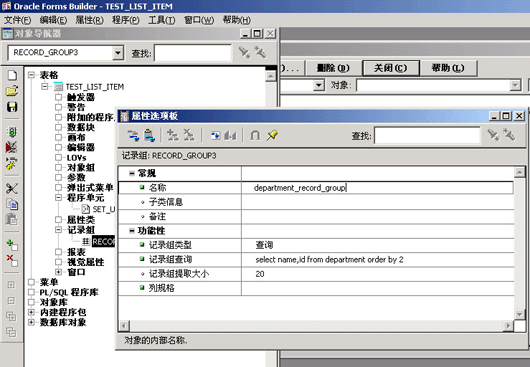Open the 属性(R) menu
The height and width of the screenshot is (367, 530).
coord(89,20)
